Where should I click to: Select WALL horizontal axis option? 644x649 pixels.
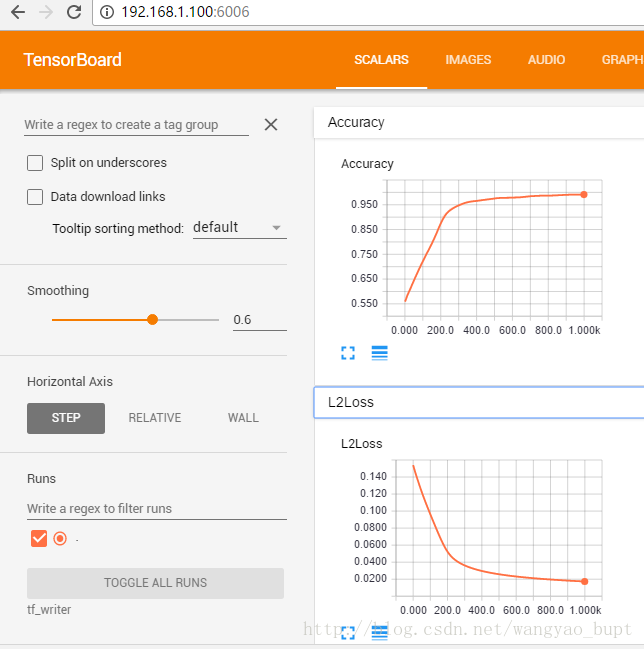tap(243, 418)
